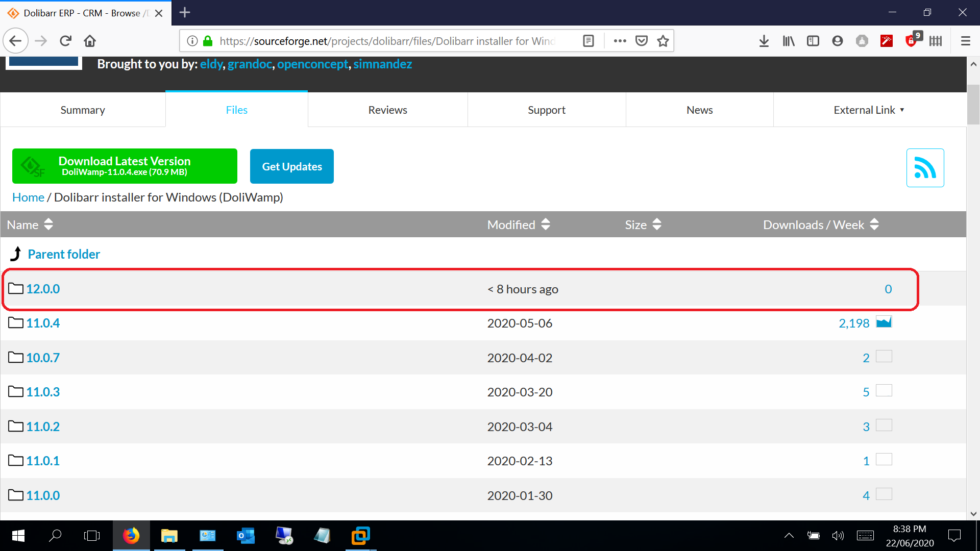Click Download Latest Version button
The image size is (980, 551).
tap(125, 166)
